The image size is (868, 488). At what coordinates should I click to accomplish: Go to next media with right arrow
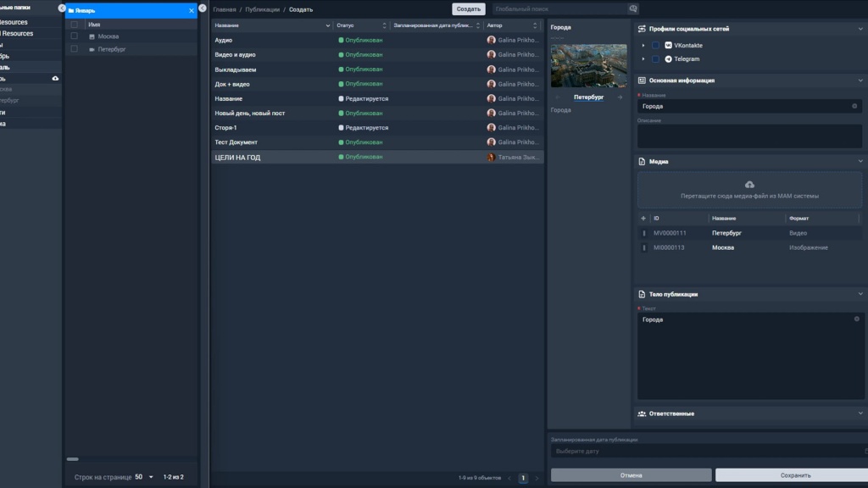click(x=620, y=97)
